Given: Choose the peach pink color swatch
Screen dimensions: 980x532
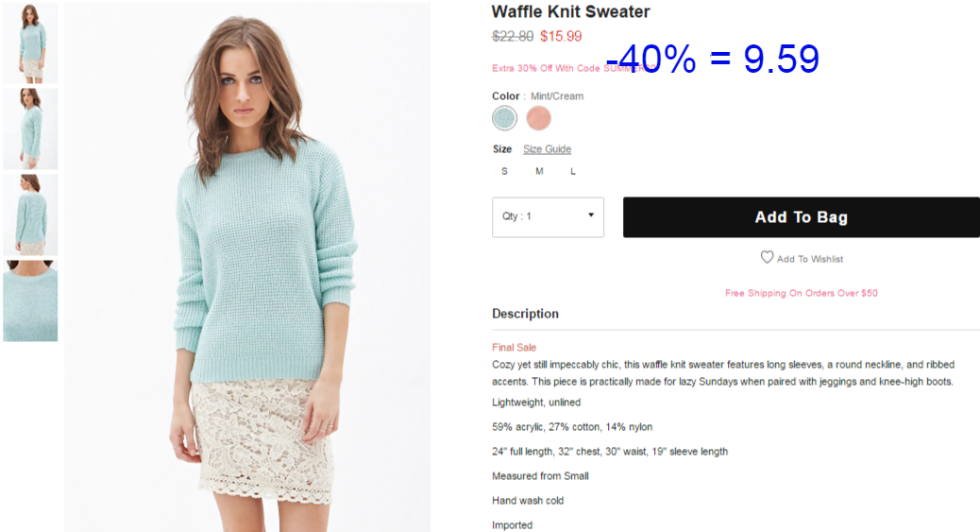Looking at the screenshot, I should point(538,118).
